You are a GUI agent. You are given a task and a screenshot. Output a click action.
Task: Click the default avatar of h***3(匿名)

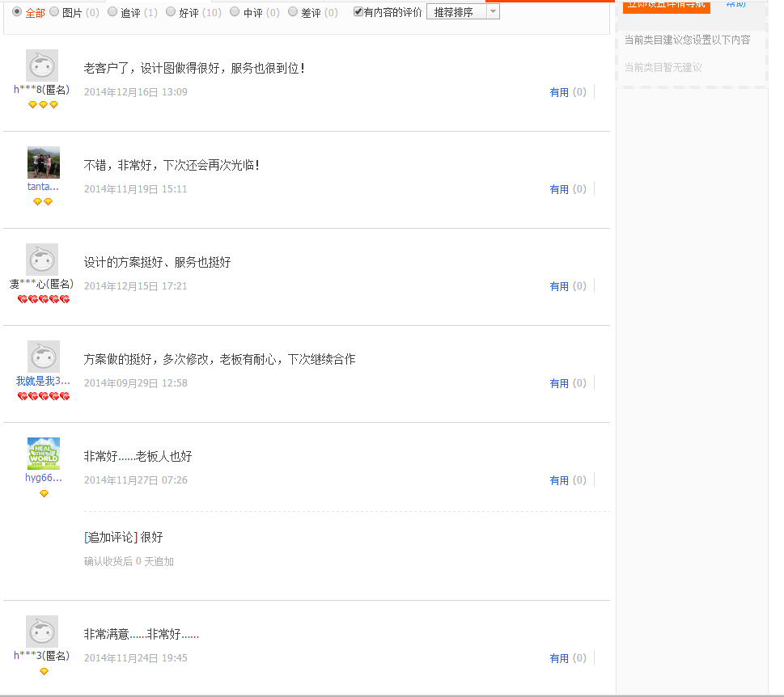point(42,632)
